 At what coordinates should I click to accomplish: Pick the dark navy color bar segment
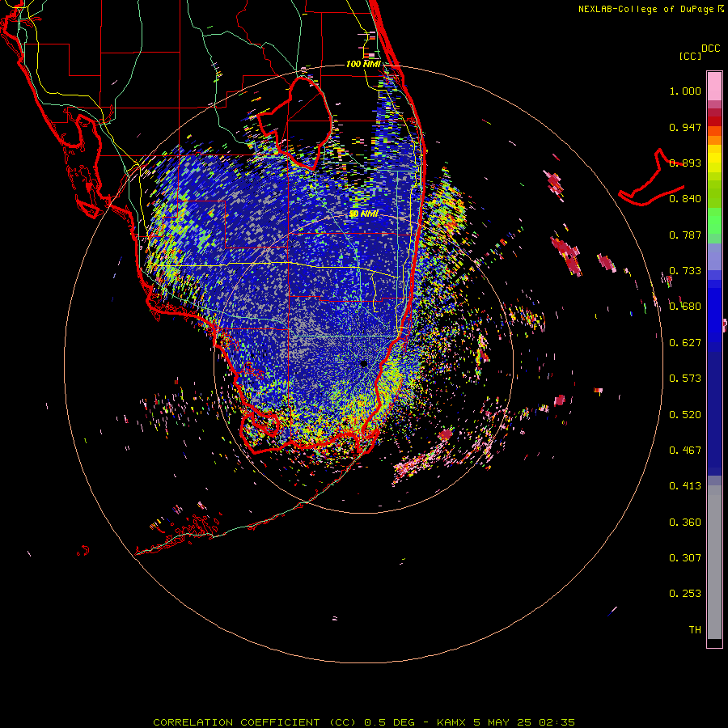coord(714,413)
